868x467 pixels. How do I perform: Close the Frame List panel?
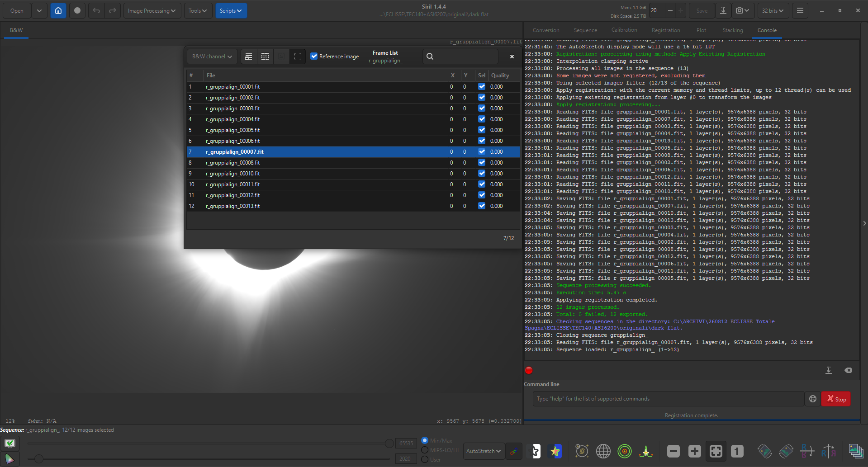512,57
